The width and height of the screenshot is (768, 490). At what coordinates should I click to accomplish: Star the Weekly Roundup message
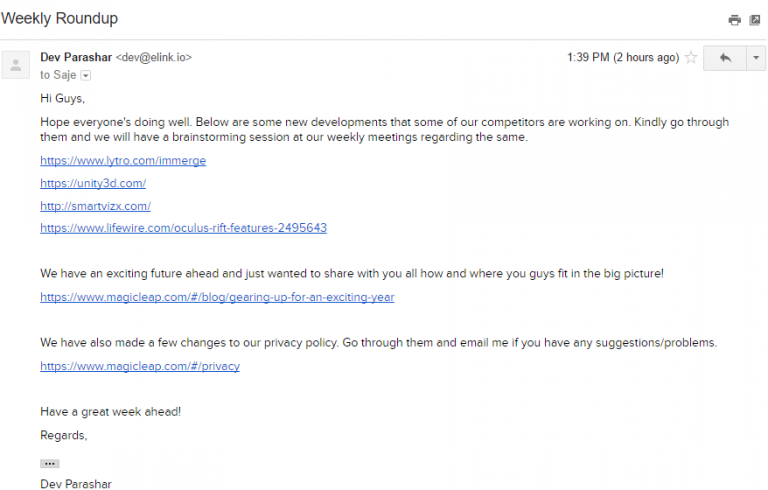[x=691, y=57]
